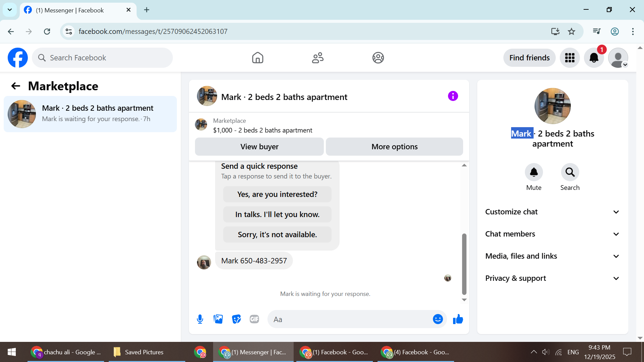Bookmark this page with star icon
This screenshot has width=644, height=362.
pyautogui.click(x=572, y=32)
